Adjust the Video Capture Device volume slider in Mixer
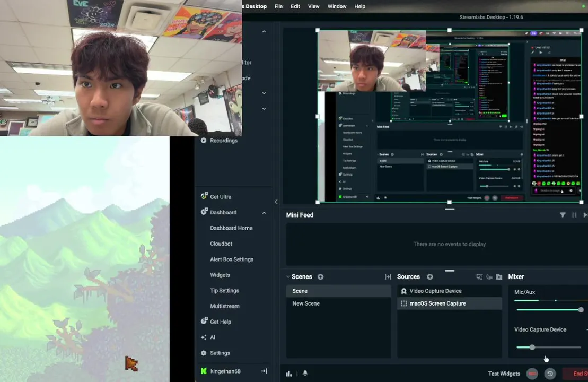The height and width of the screenshot is (382, 588). tap(549, 347)
